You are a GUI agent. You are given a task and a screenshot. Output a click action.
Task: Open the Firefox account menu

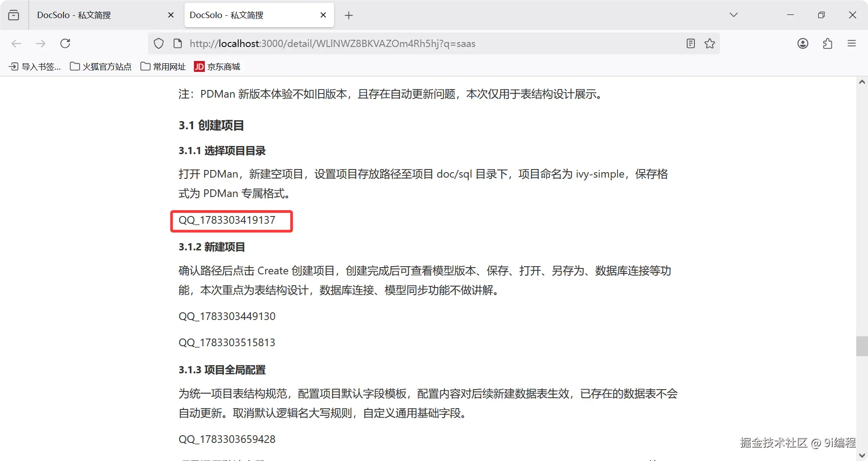click(803, 43)
